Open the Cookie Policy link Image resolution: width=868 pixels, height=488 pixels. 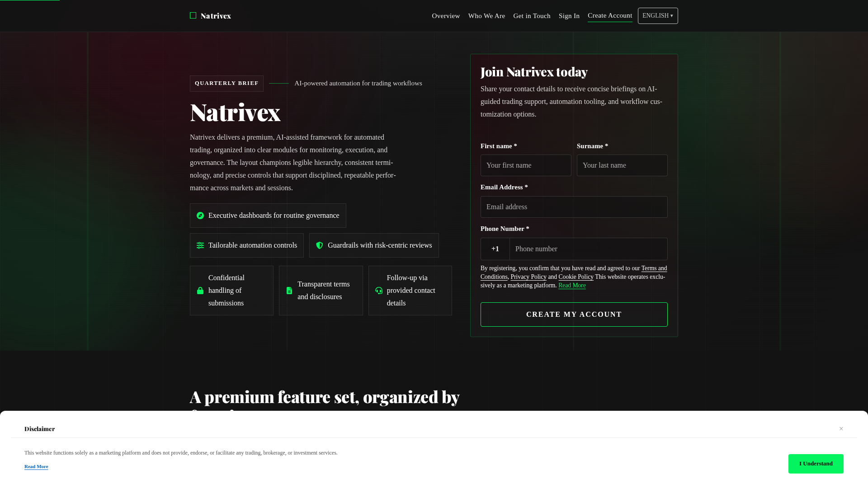pyautogui.click(x=576, y=277)
